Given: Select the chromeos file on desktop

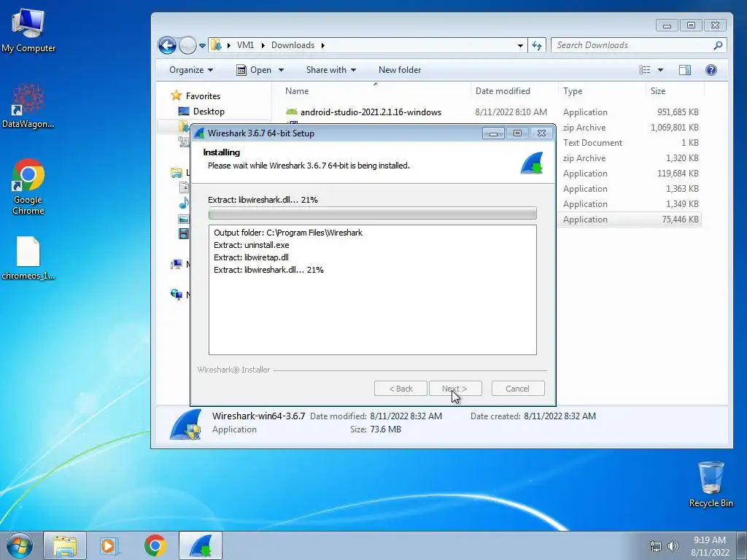Looking at the screenshot, I should point(28,257).
